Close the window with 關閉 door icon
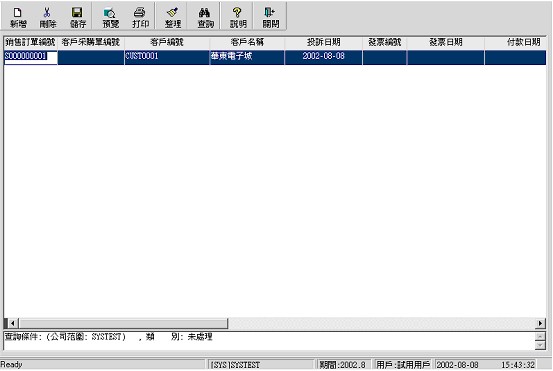553x371 pixels. pyautogui.click(x=270, y=17)
